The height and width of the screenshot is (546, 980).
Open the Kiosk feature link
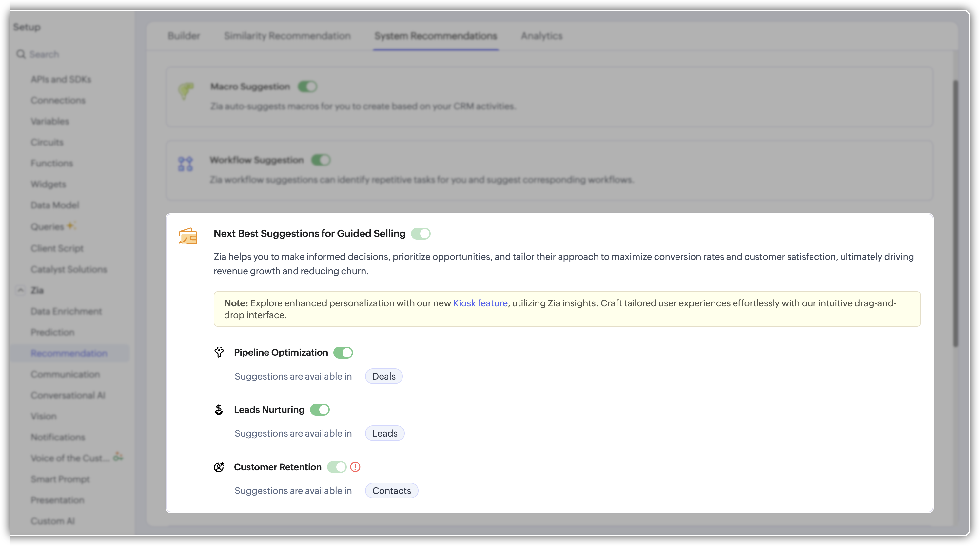click(x=480, y=303)
